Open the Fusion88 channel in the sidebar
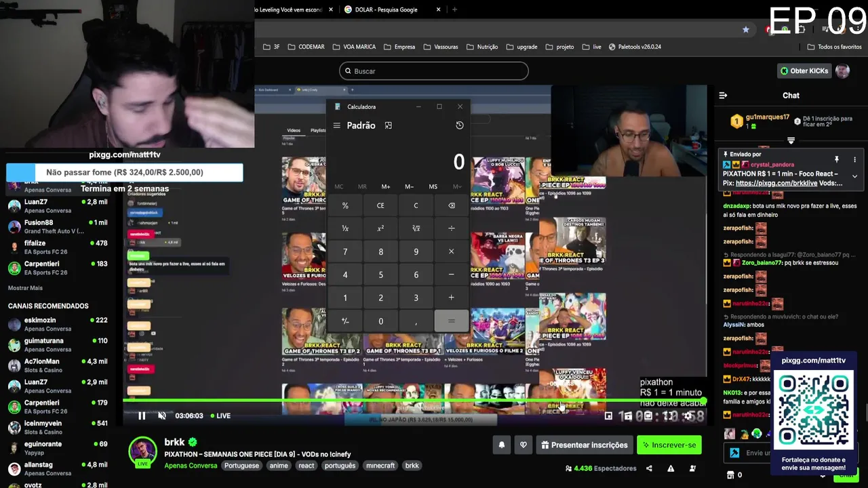868x488 pixels. [58, 226]
